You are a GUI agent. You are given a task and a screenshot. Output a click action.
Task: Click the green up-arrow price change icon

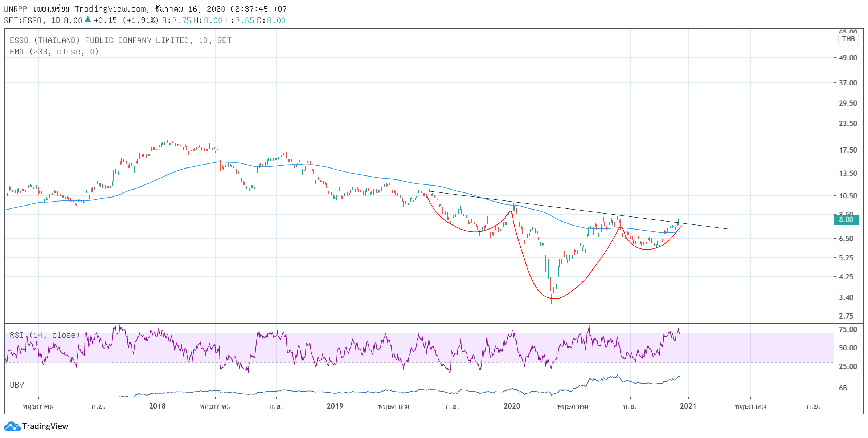(88, 19)
